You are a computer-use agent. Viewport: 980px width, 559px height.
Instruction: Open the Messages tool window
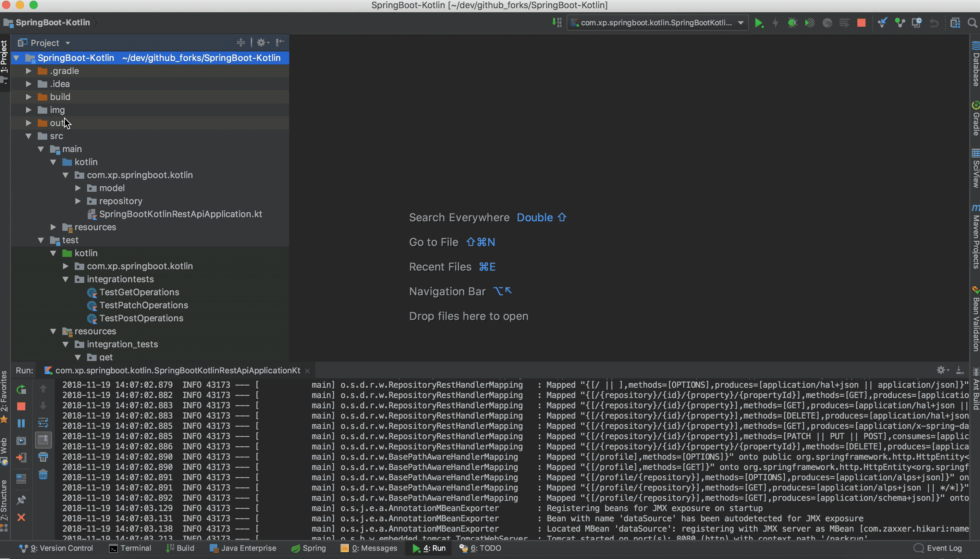coord(369,548)
